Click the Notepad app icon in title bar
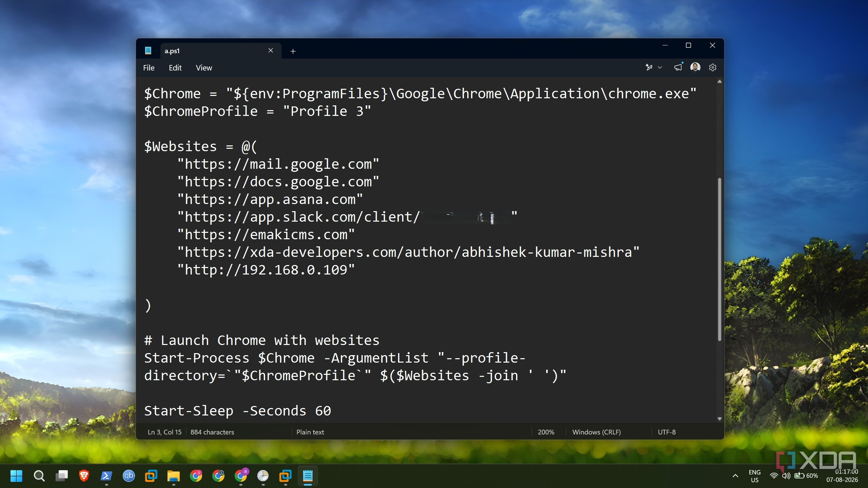This screenshot has width=868, height=488. 148,50
